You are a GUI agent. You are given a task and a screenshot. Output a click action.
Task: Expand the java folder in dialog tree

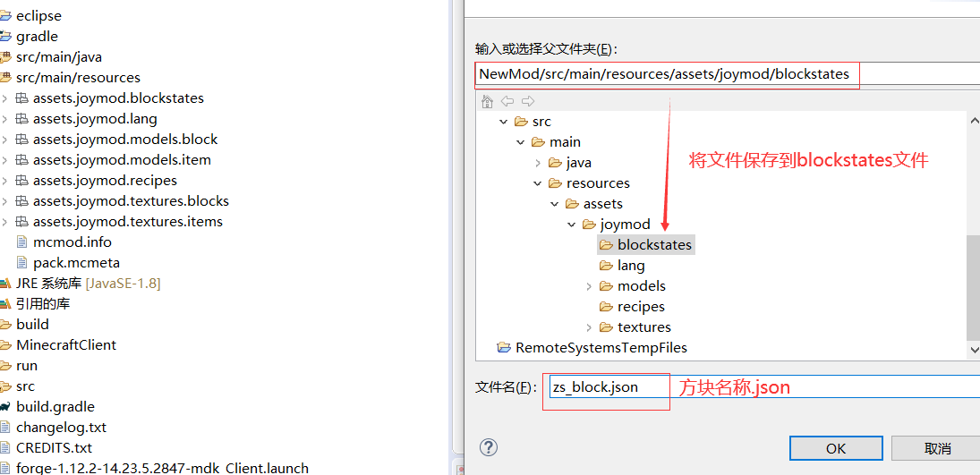[538, 163]
